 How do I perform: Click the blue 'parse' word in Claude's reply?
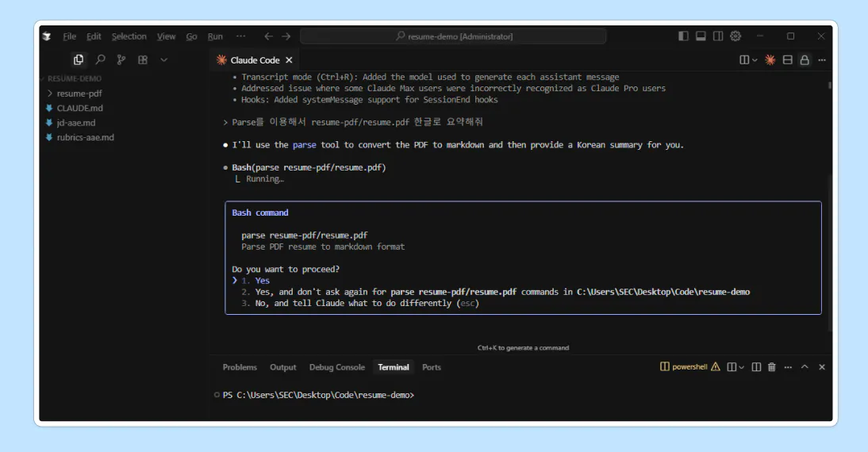tap(305, 145)
